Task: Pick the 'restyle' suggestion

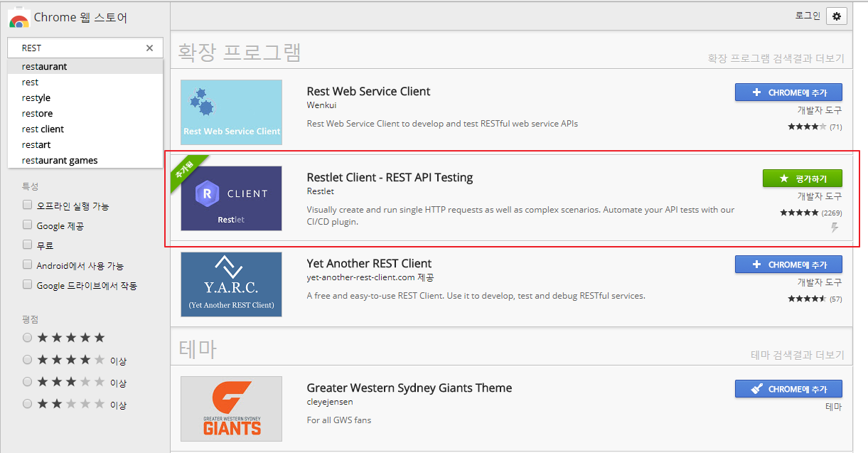Action: [85, 97]
